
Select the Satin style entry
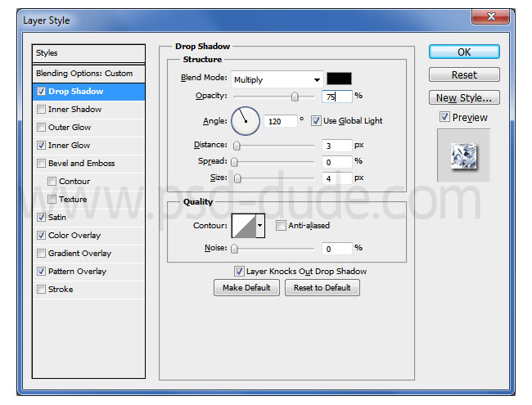coord(88,218)
